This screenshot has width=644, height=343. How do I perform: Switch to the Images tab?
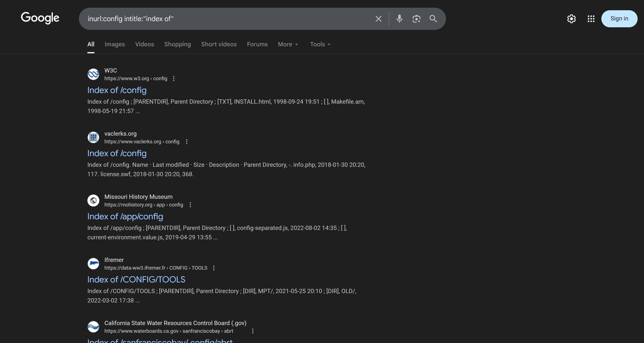point(114,44)
